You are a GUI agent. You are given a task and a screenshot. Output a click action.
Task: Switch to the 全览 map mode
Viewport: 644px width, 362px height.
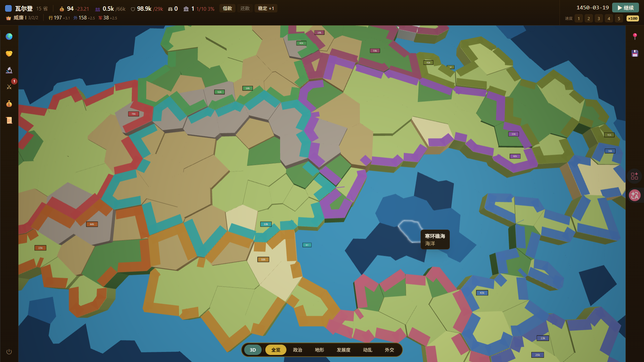click(276, 350)
